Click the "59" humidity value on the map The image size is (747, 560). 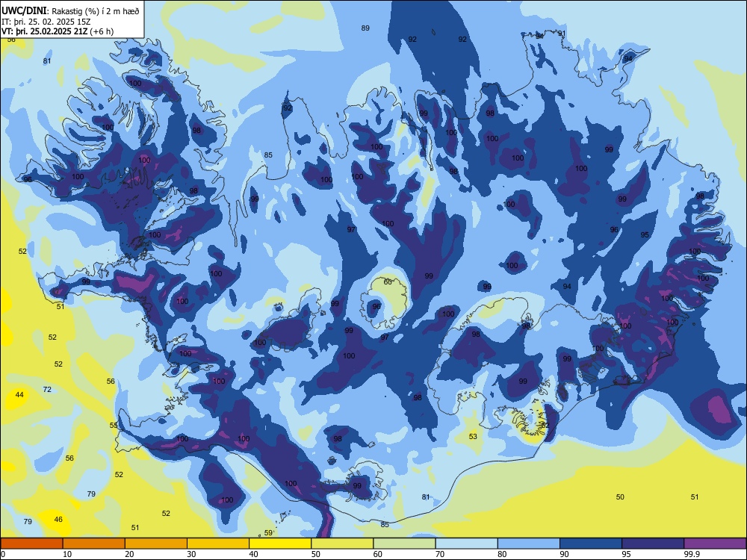pos(268,533)
